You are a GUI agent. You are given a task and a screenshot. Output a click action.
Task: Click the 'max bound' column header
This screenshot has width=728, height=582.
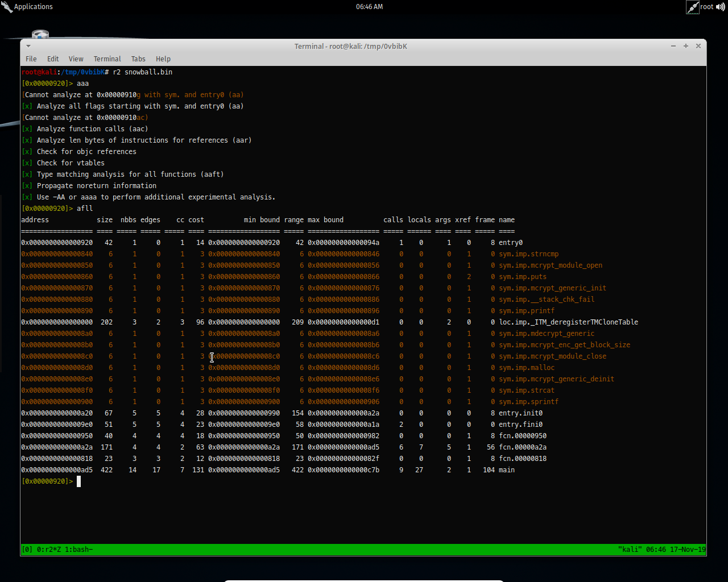point(326,220)
